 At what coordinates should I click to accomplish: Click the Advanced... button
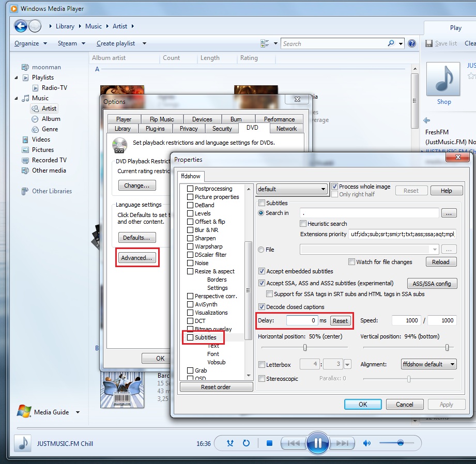coord(137,258)
